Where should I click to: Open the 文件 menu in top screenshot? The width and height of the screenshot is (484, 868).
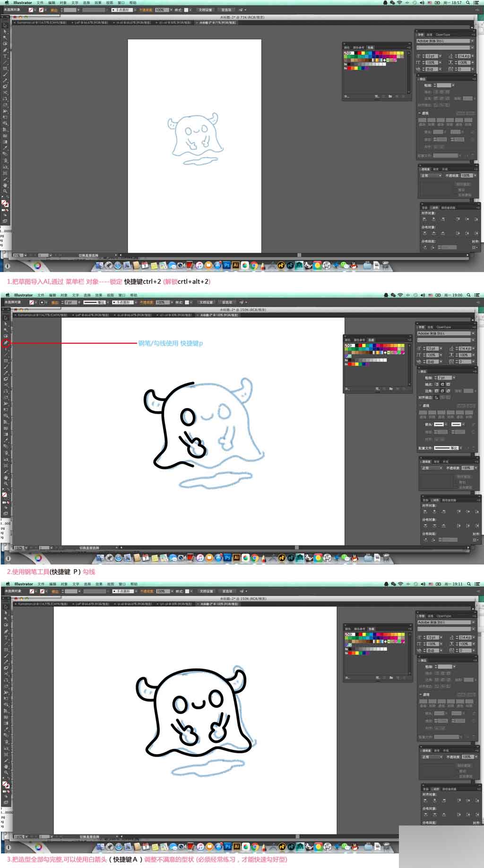(x=40, y=3)
